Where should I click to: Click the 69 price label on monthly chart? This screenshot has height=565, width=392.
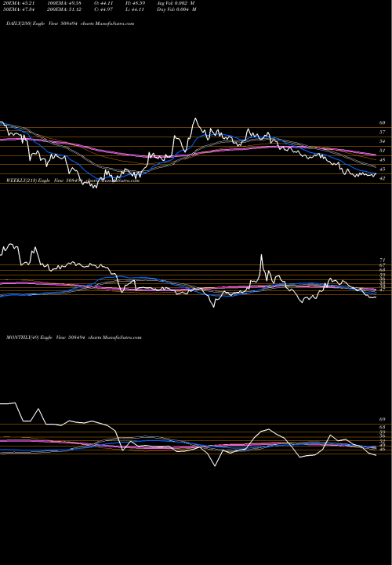pos(383,419)
